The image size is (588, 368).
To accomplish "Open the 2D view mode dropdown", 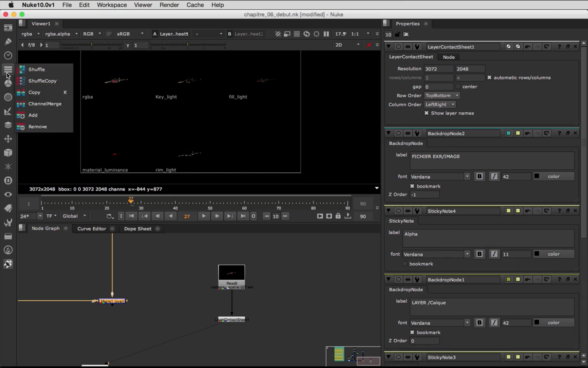I will click(x=347, y=45).
